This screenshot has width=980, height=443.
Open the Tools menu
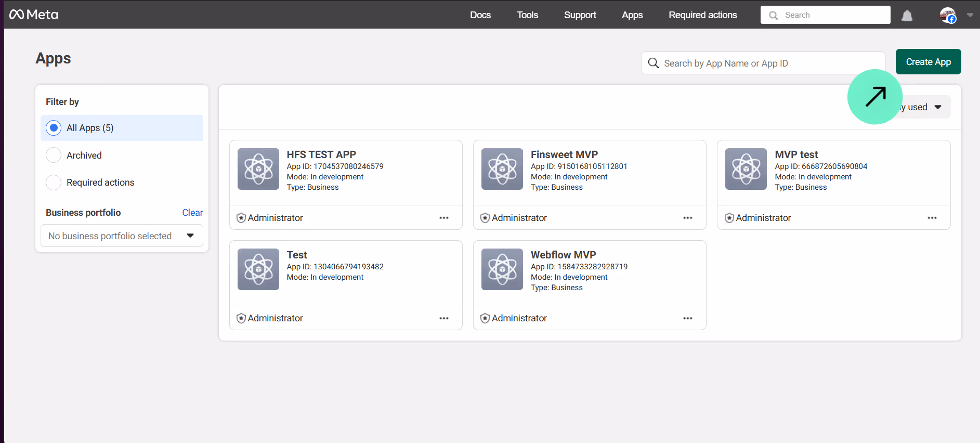click(527, 15)
